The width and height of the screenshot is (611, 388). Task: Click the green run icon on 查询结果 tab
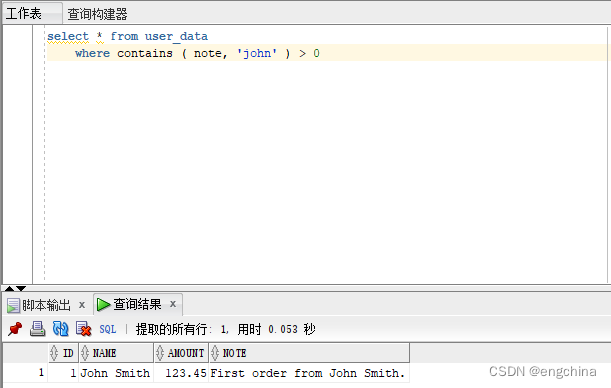(103, 305)
